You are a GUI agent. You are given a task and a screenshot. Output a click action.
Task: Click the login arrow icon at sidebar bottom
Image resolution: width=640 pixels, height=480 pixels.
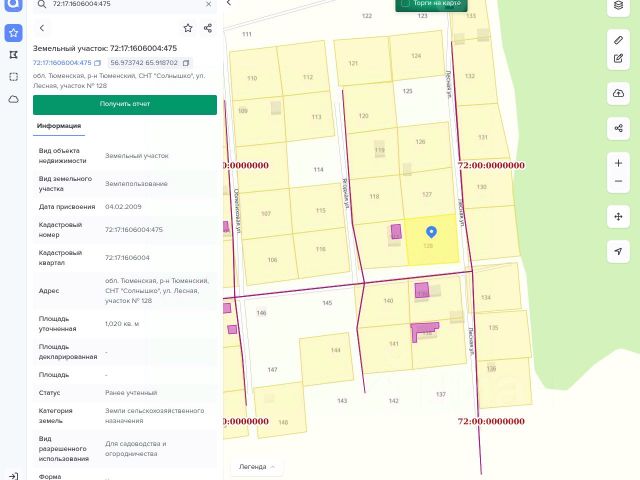click(13, 476)
